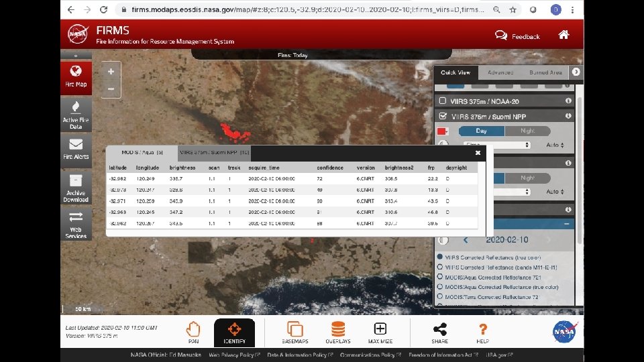644x362 pixels.
Task: Open VIIRS 375m / Suomi NPP results tab
Action: click(215, 153)
